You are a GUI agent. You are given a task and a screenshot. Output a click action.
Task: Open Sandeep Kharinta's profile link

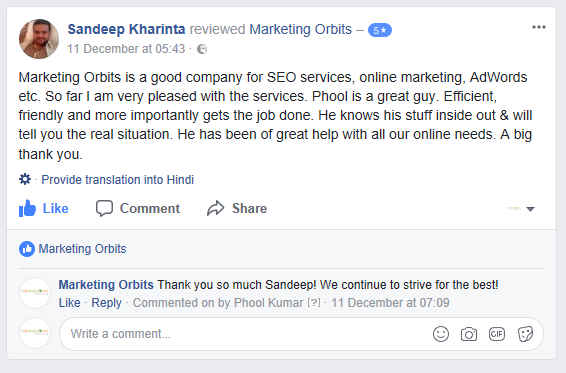tap(126, 29)
